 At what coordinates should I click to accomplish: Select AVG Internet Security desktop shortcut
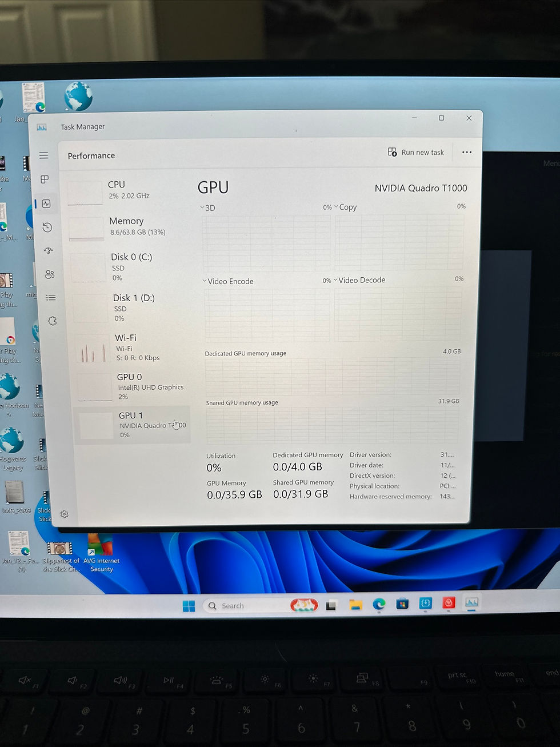101,553
